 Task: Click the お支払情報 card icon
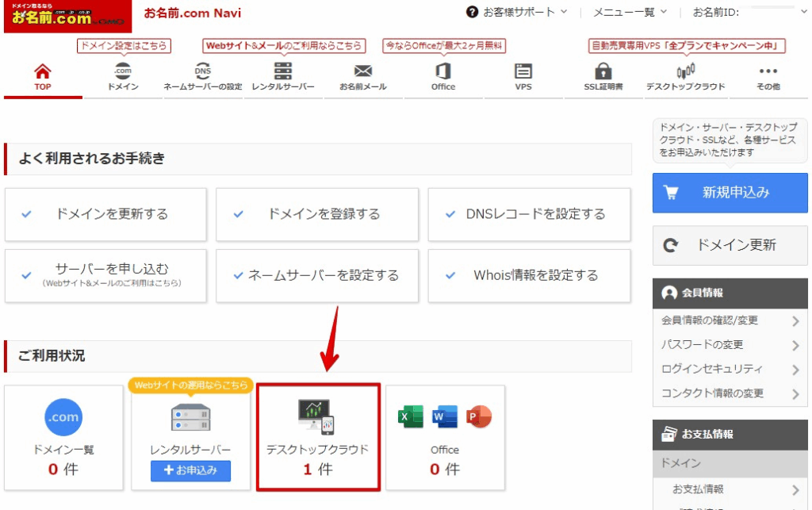pyautogui.click(x=669, y=434)
